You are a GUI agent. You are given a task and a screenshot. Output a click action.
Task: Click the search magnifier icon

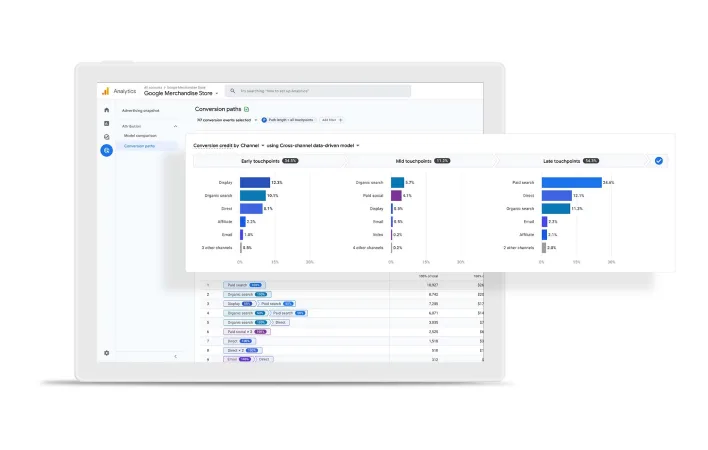tap(233, 91)
